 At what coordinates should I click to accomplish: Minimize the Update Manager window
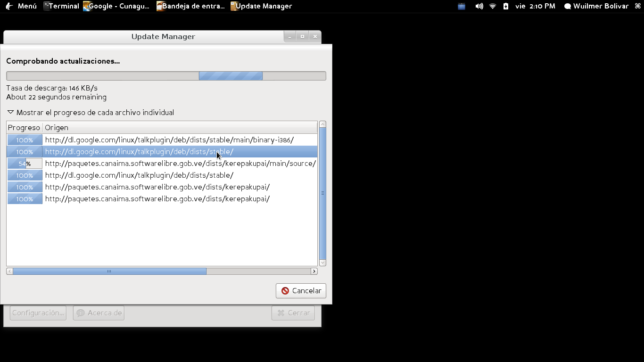coord(290,37)
